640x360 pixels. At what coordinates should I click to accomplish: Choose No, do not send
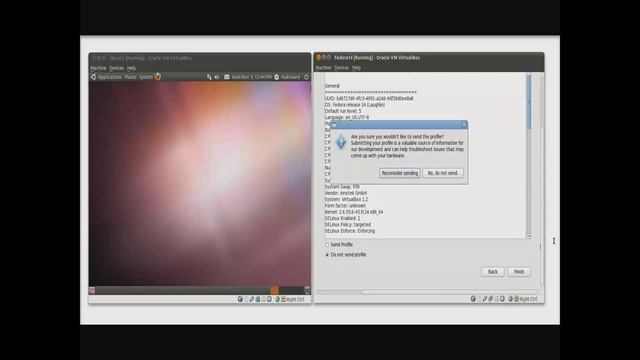click(442, 173)
